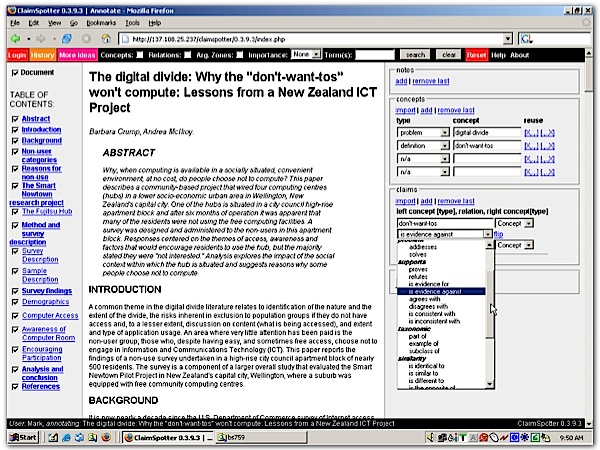Toggle the Background section checkbox
Image resolution: width=600 pixels, height=450 pixels.
[15, 140]
